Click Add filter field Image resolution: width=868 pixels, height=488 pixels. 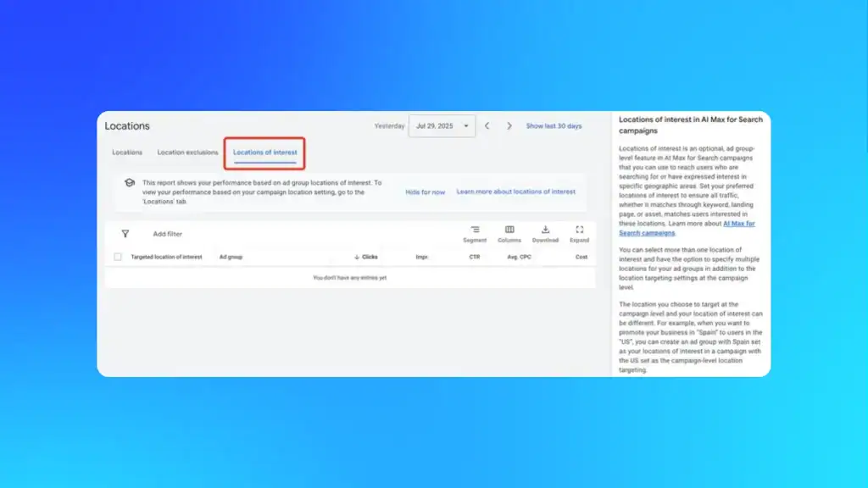pyautogui.click(x=167, y=234)
